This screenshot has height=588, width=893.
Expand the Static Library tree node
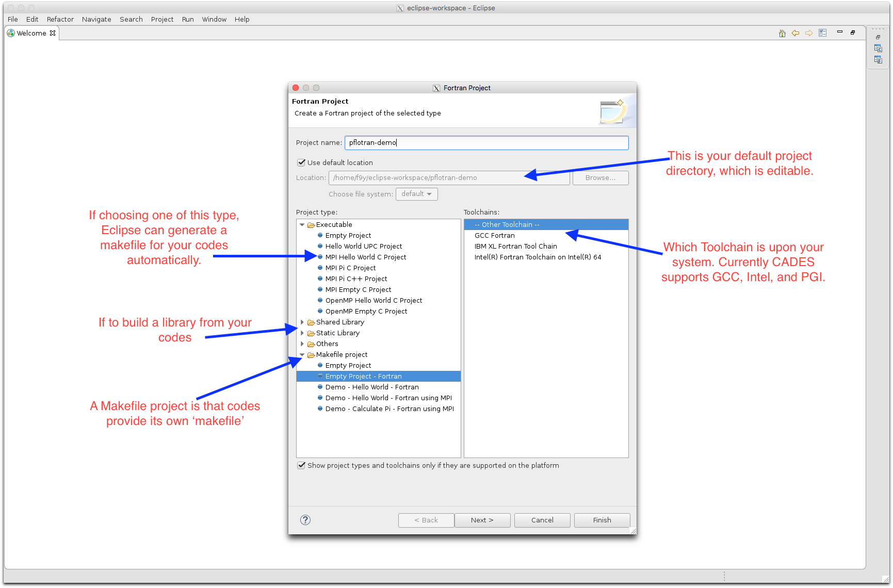click(302, 333)
